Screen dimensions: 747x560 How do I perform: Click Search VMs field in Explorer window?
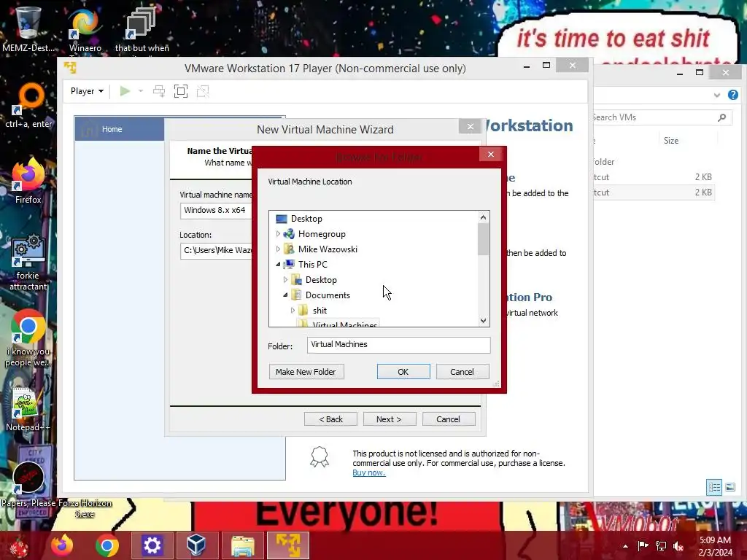(655, 117)
